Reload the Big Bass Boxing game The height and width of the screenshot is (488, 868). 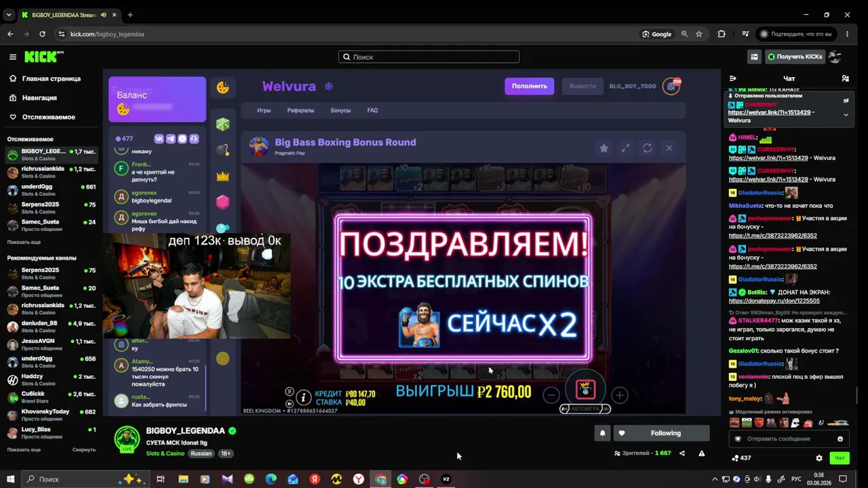coord(647,148)
